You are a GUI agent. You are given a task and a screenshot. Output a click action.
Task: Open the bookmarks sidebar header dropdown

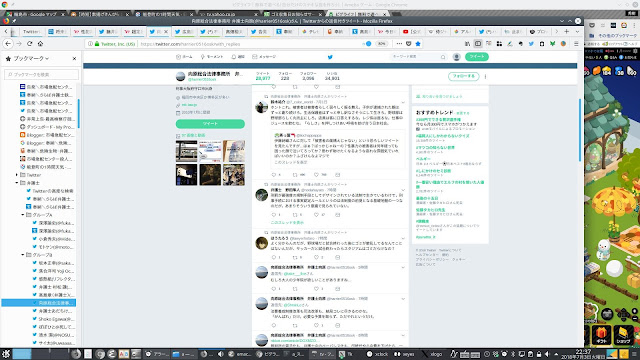point(47,58)
